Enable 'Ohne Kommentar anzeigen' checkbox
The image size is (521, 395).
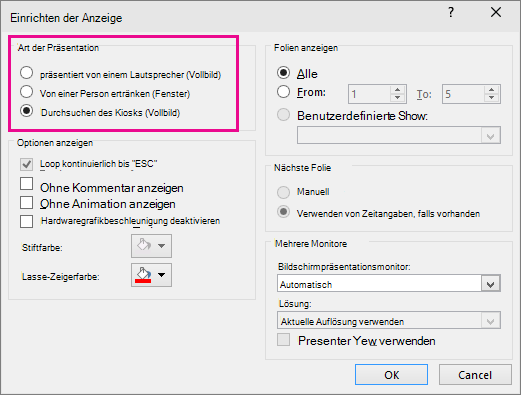[x=26, y=184]
